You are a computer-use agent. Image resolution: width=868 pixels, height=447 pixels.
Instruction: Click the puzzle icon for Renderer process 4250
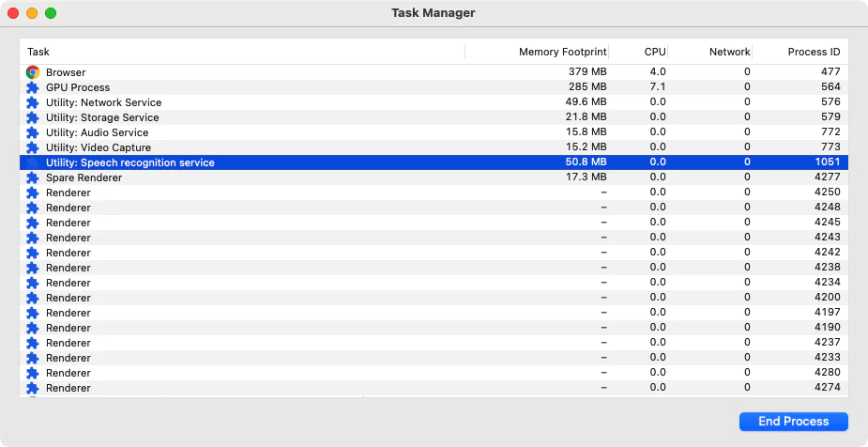click(33, 193)
